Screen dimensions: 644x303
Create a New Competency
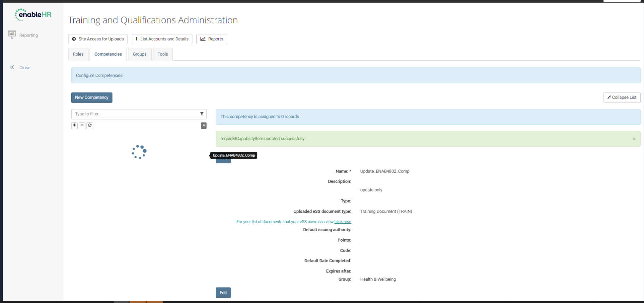(92, 97)
